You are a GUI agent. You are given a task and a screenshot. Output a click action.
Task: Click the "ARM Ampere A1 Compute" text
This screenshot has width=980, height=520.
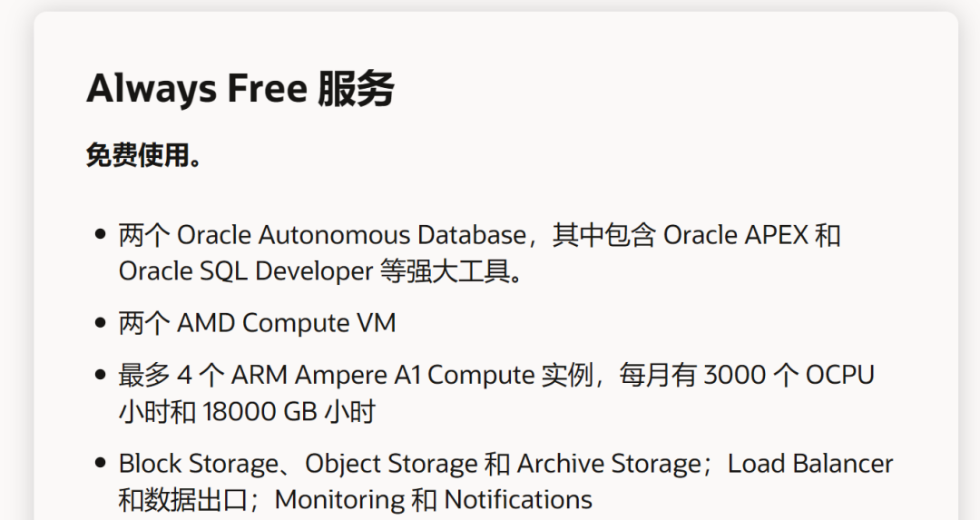[x=383, y=376]
